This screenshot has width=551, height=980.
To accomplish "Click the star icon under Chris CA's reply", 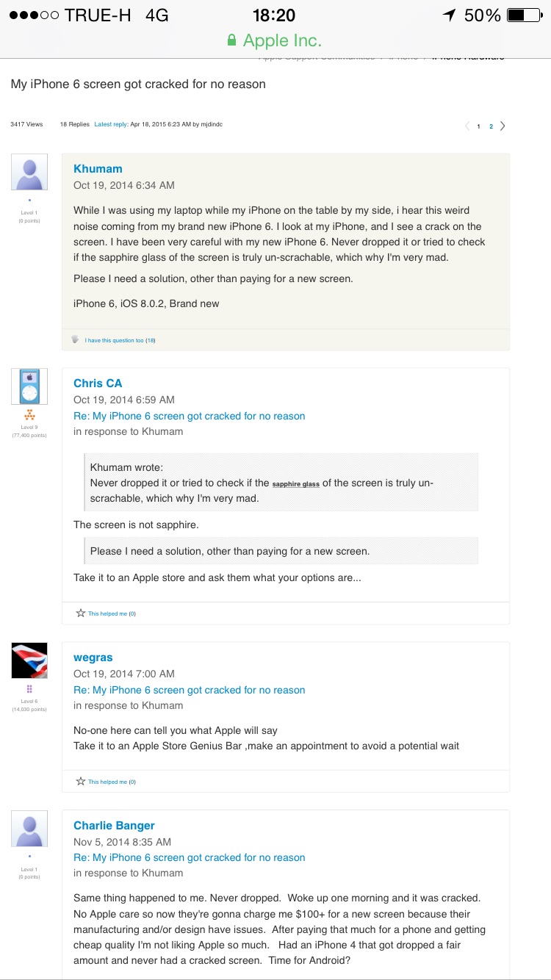I will (81, 613).
